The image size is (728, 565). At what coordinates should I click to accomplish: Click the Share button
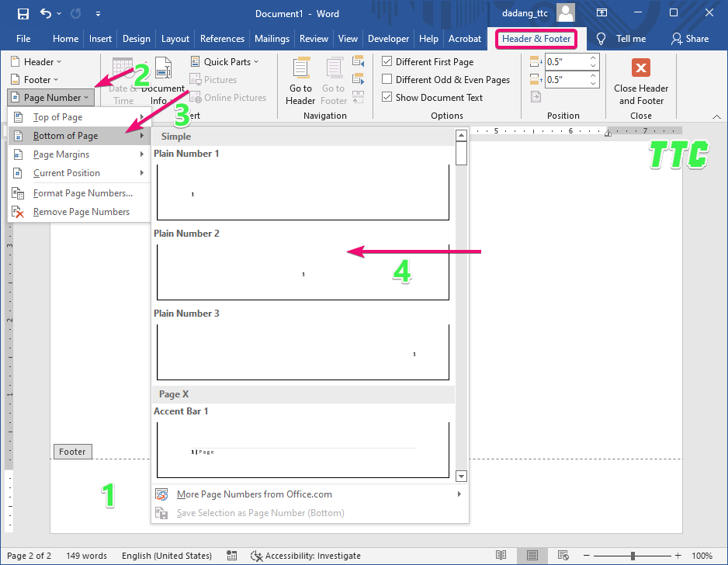690,39
